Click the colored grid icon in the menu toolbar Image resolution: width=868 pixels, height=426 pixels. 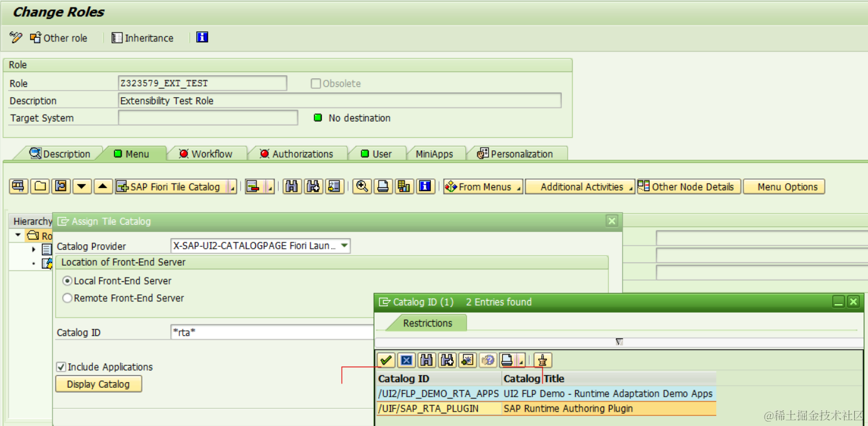tap(405, 187)
